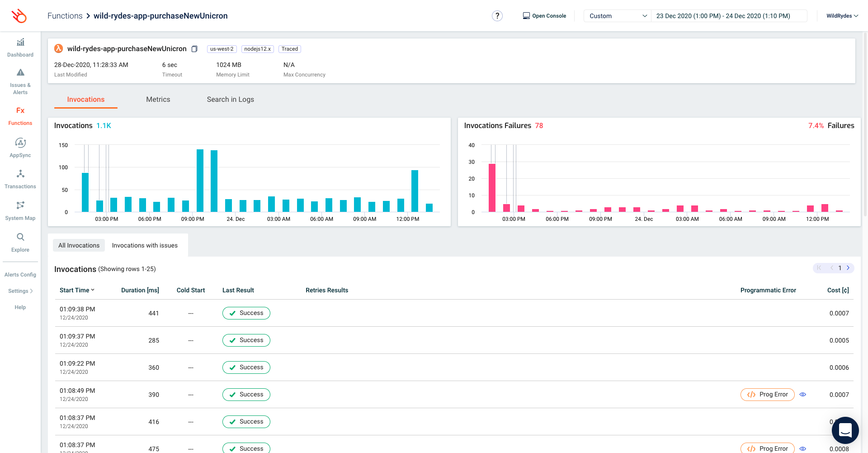Screen dimensions: 868x453
Task: Select the All Invocations filter
Action: click(79, 245)
